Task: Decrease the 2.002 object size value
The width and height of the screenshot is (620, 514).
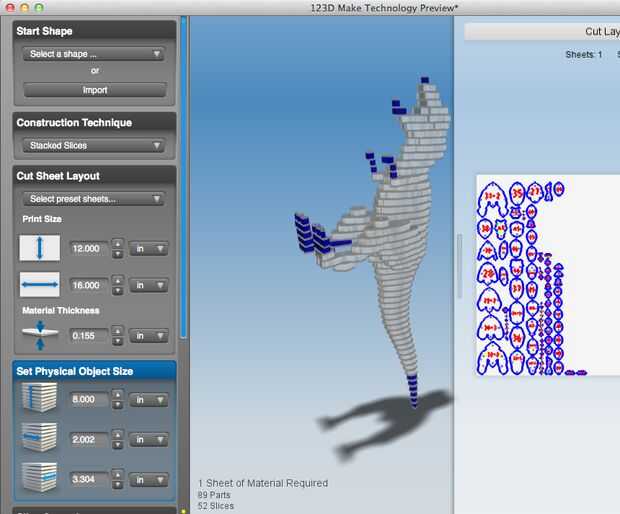Action: [x=117, y=445]
